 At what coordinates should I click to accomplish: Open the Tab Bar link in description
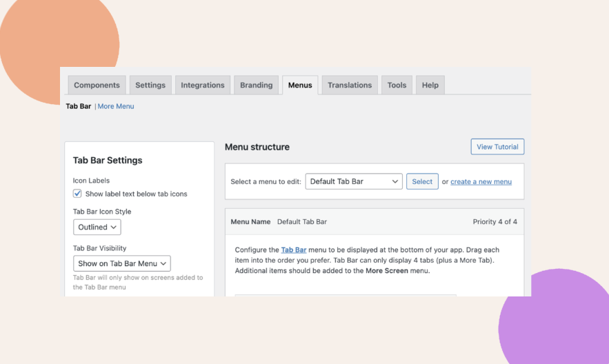pos(294,250)
